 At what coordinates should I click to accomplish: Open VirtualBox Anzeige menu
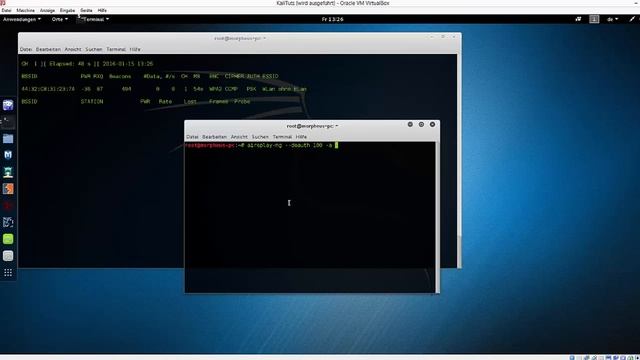pos(47,10)
